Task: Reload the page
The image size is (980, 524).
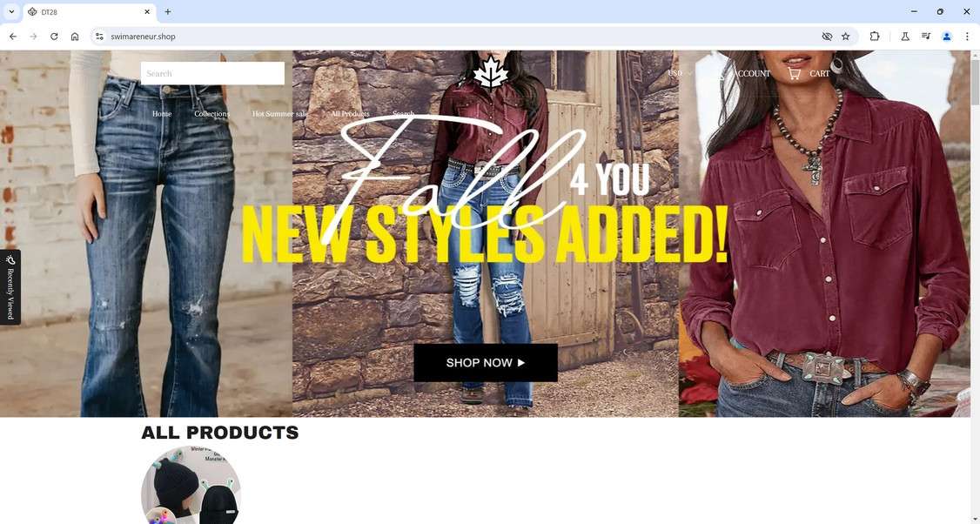Action: [54, 37]
